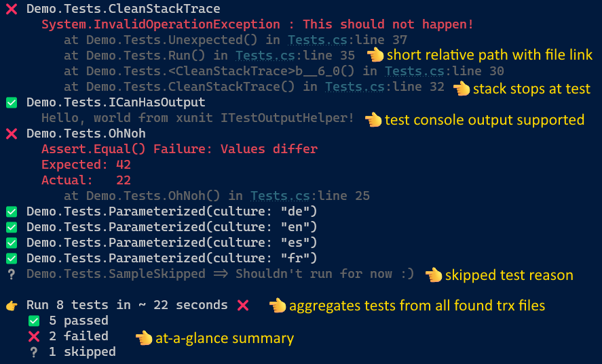Click red X icon next to "2 failed"
This screenshot has height=364, width=602.
pyautogui.click(x=33, y=336)
